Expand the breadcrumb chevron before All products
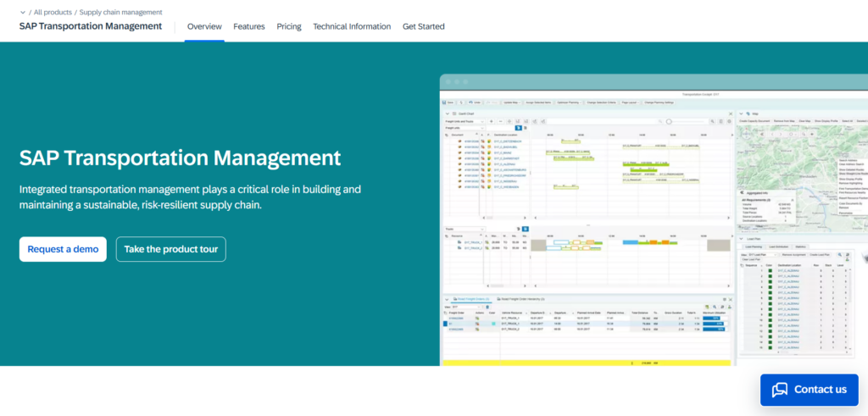Viewport: 868px width, 416px height. (x=23, y=12)
